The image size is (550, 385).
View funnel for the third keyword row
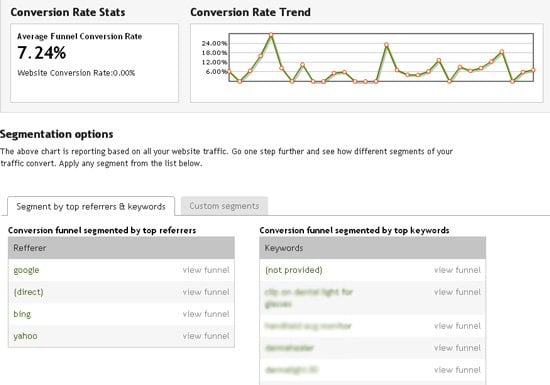point(457,326)
